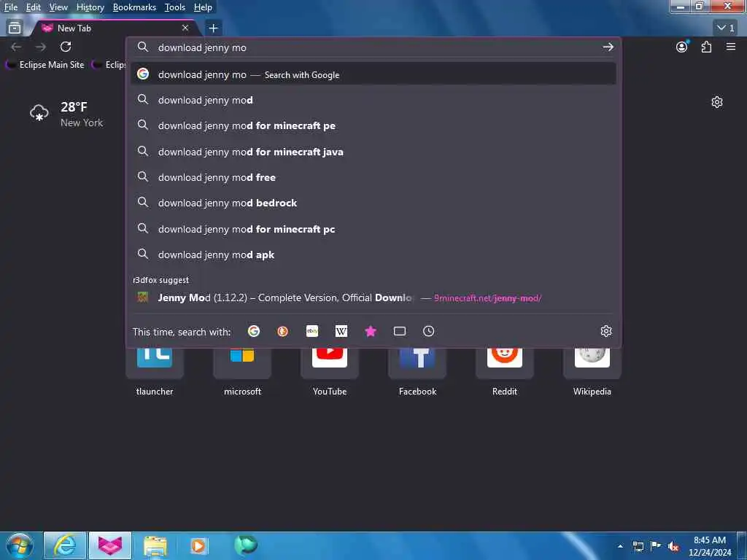Open the Eclipse Main Site bookmark
This screenshot has width=747, height=560.
pos(46,65)
